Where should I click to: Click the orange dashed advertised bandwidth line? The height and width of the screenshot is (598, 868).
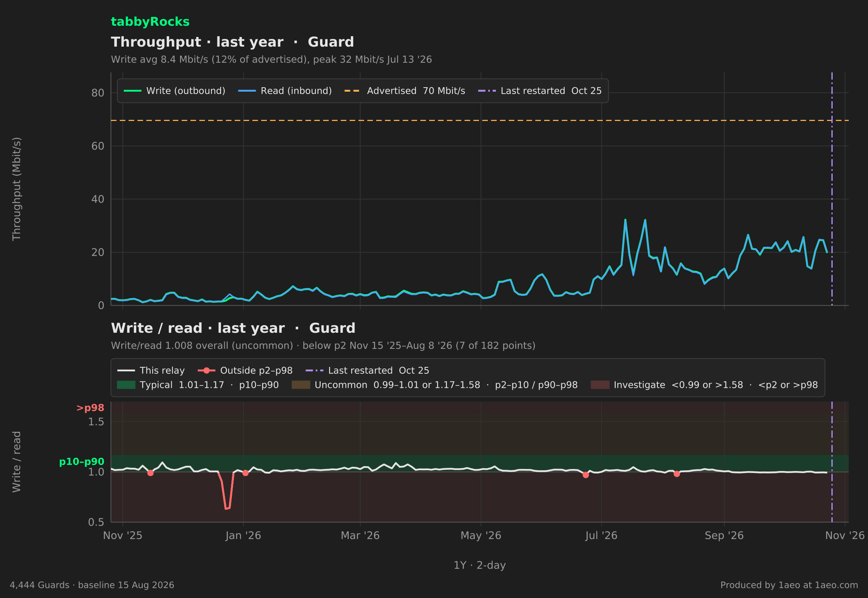[480, 120]
